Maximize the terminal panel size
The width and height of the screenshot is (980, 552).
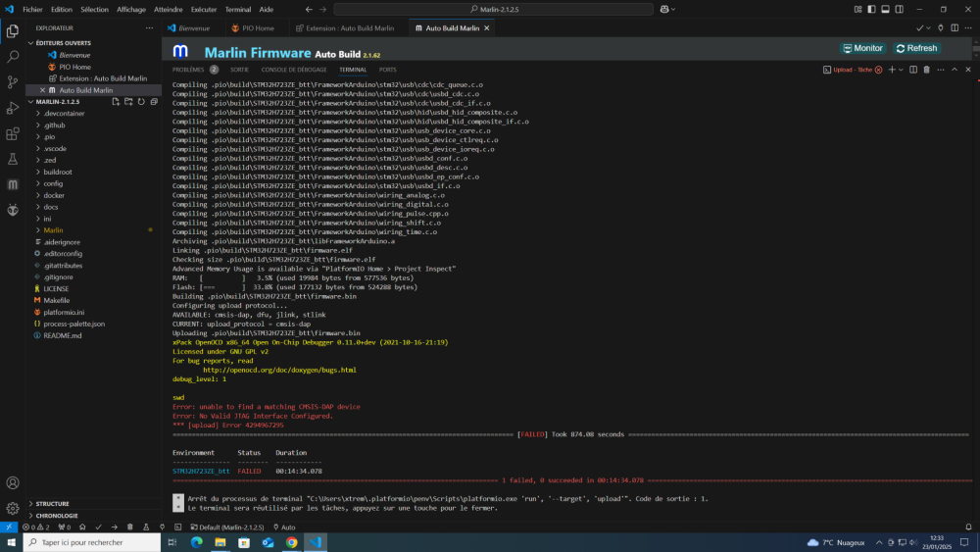[955, 70]
